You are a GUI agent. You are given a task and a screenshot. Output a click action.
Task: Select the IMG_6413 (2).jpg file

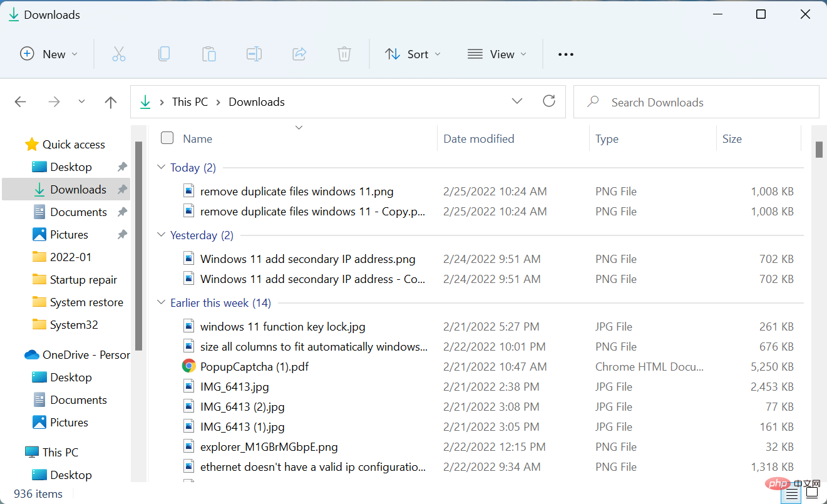coord(242,407)
